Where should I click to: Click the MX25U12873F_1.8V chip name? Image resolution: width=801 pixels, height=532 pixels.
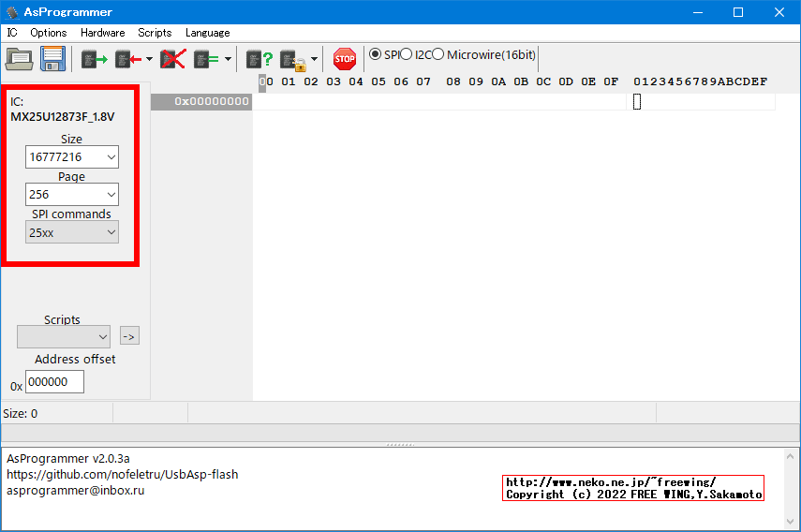63,117
